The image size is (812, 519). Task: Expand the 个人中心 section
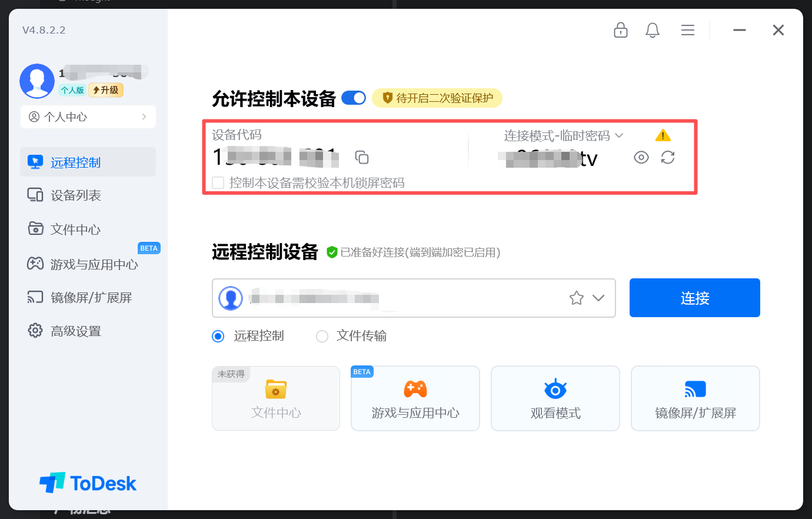pos(88,117)
